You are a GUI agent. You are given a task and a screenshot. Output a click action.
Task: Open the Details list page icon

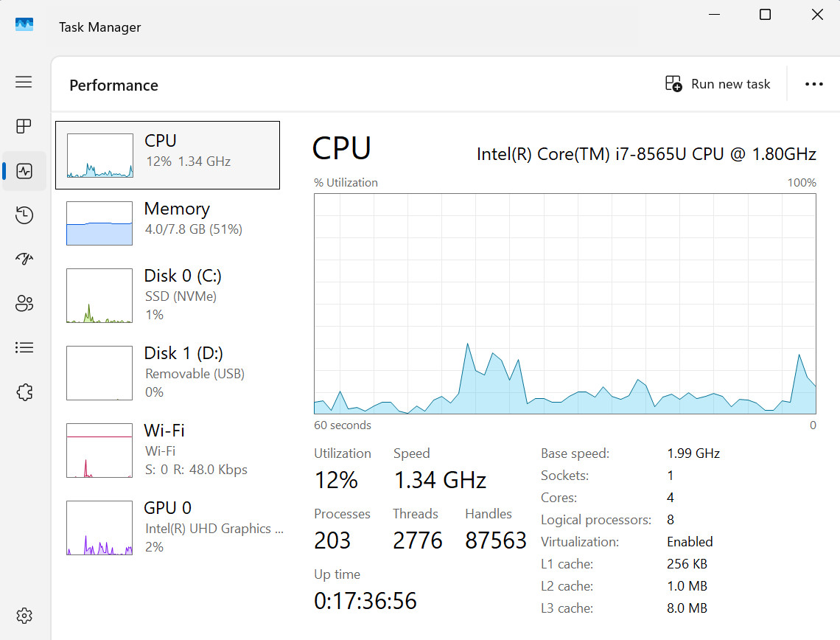click(x=24, y=348)
